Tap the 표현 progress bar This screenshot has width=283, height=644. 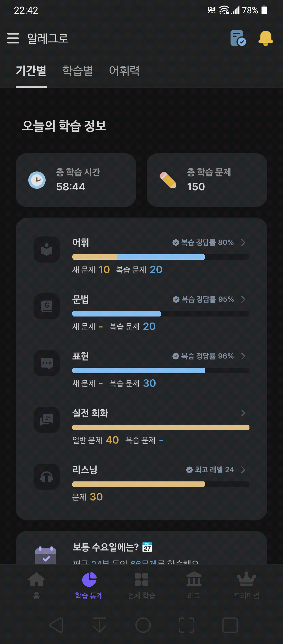(161, 370)
